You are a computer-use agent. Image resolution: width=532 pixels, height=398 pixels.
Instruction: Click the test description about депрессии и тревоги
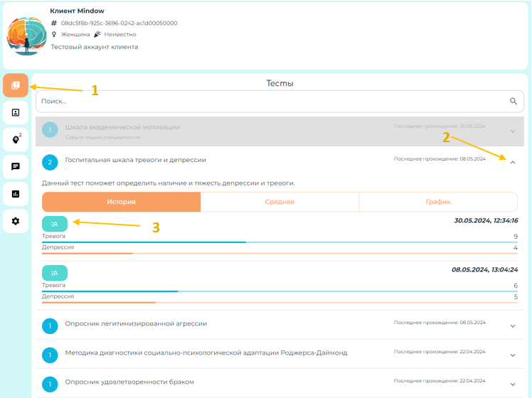point(169,183)
